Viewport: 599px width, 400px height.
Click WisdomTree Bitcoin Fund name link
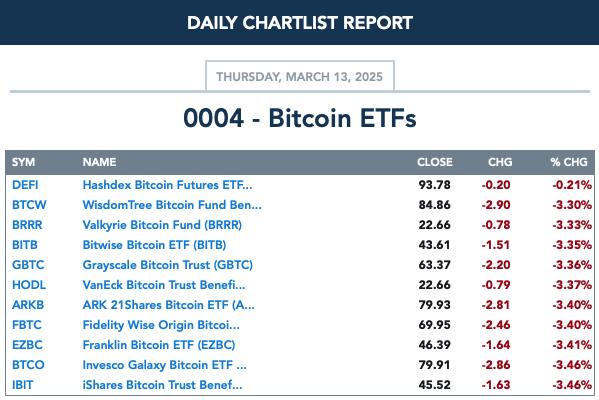click(x=172, y=205)
